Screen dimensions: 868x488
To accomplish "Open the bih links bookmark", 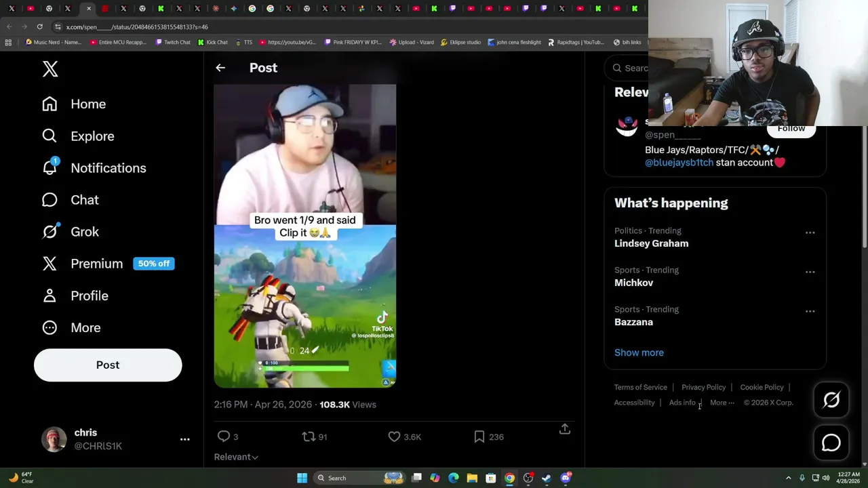I will click(x=627, y=42).
